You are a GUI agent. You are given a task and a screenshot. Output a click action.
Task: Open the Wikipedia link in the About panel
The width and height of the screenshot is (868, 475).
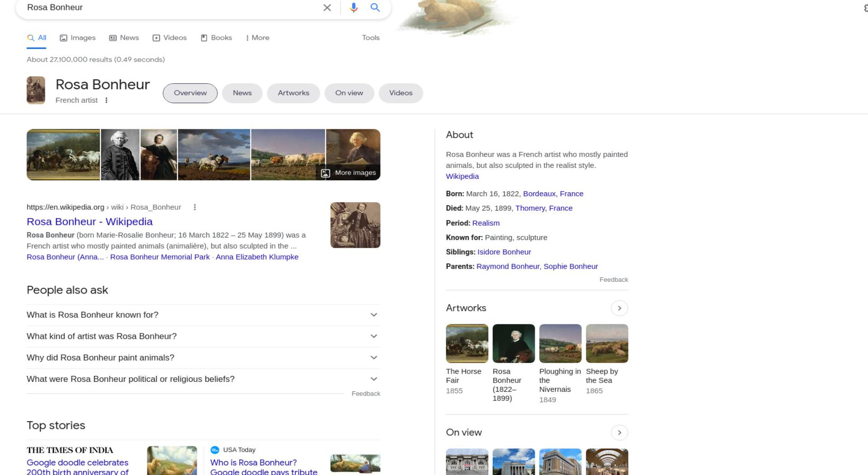(462, 176)
